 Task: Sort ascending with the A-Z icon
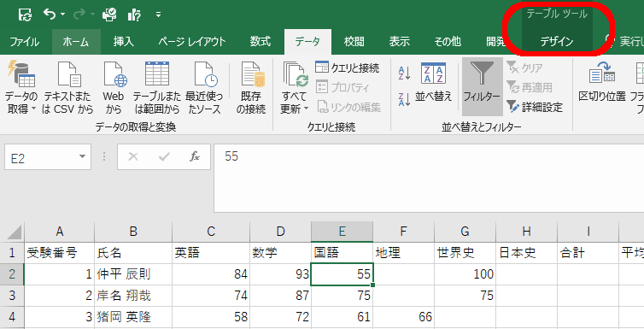pyautogui.click(x=404, y=73)
